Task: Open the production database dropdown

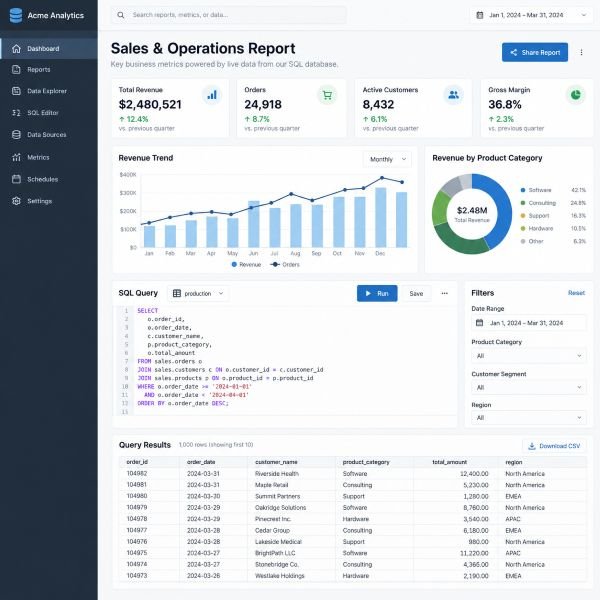Action: click(198, 293)
